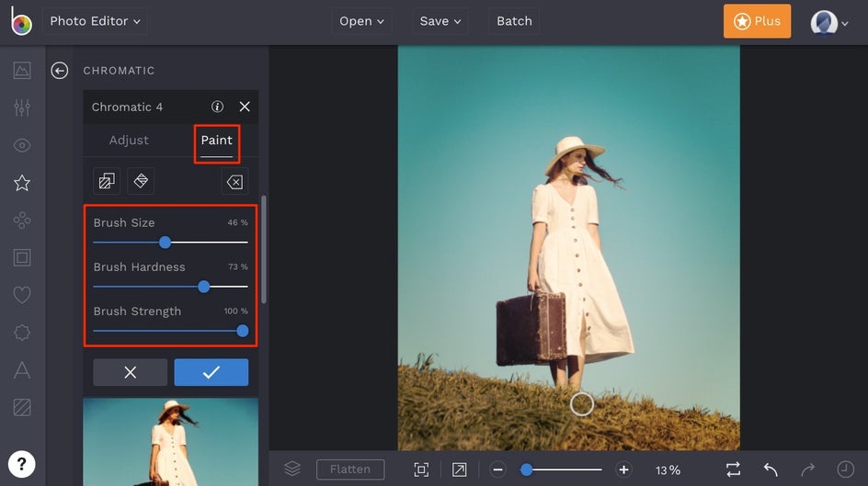Click the invert selection paint icon
The height and width of the screenshot is (486, 868).
[x=107, y=181]
